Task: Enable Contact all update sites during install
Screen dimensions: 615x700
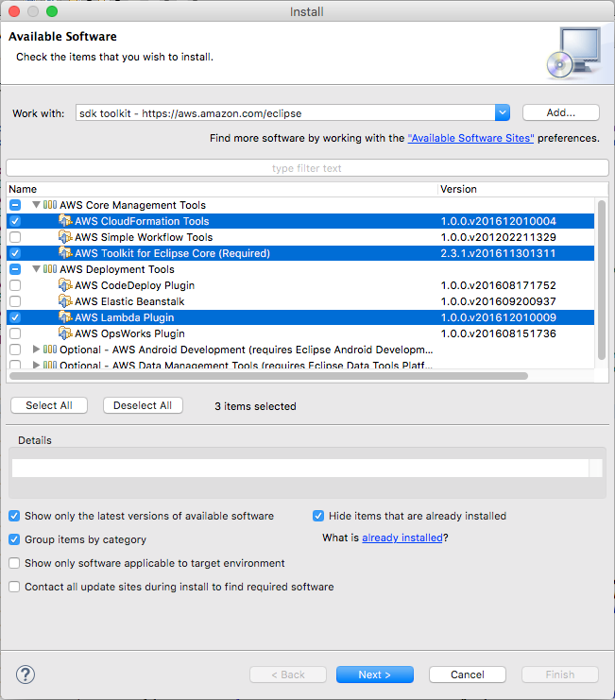Action: point(14,587)
